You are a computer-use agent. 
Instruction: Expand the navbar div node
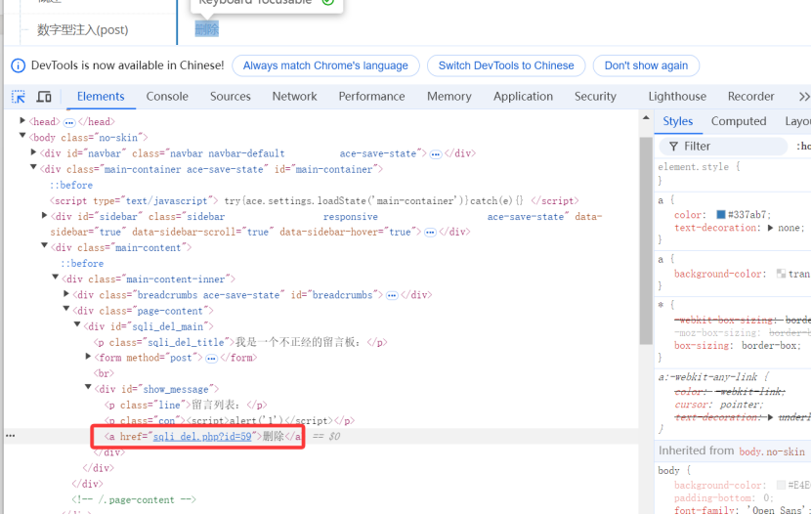33,152
